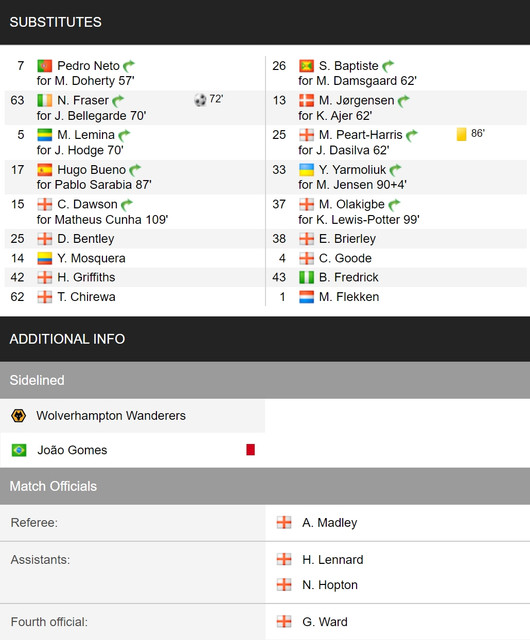Open Pedro Neto's player page
The height and width of the screenshot is (640, 530).
[88, 66]
